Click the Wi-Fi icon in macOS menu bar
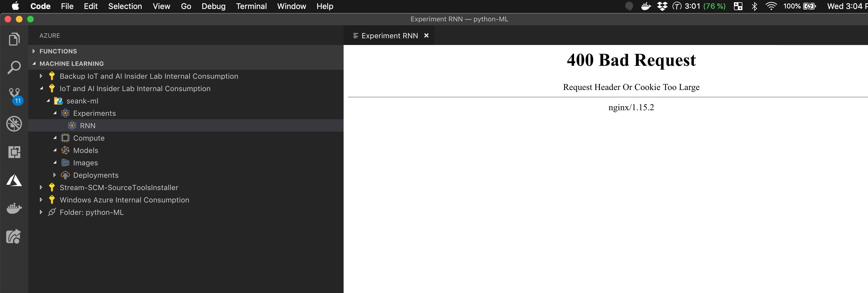Viewport: 868px width, 293px height. click(771, 6)
